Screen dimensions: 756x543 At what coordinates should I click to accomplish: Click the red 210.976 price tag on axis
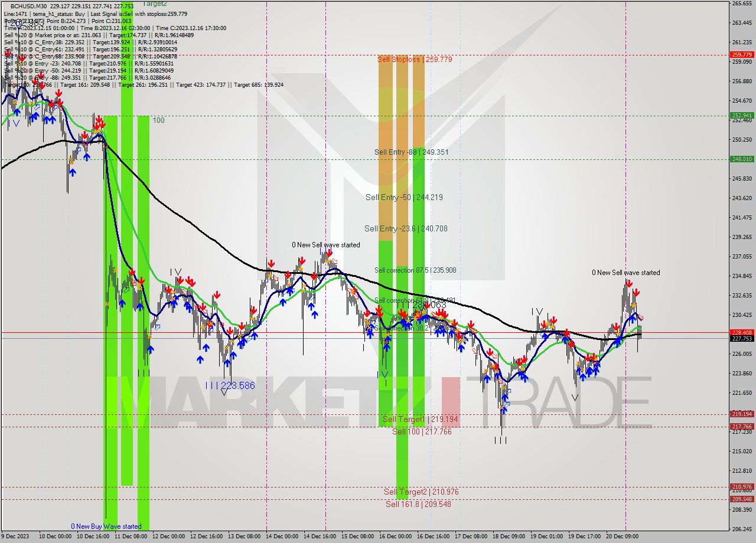[x=742, y=487]
